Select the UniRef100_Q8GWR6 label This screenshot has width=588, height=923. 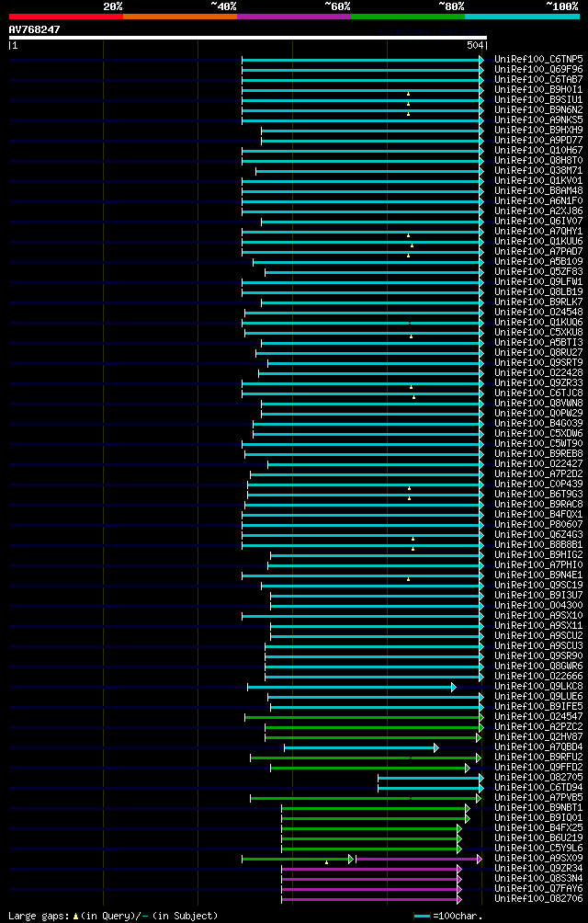(x=538, y=667)
